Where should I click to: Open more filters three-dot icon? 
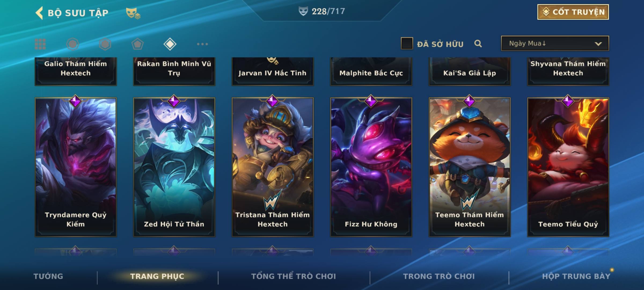tap(202, 44)
